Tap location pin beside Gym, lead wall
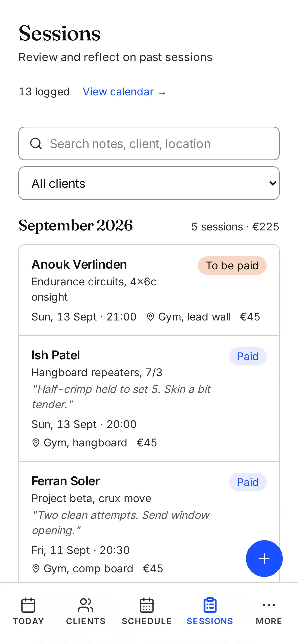 [x=151, y=317]
